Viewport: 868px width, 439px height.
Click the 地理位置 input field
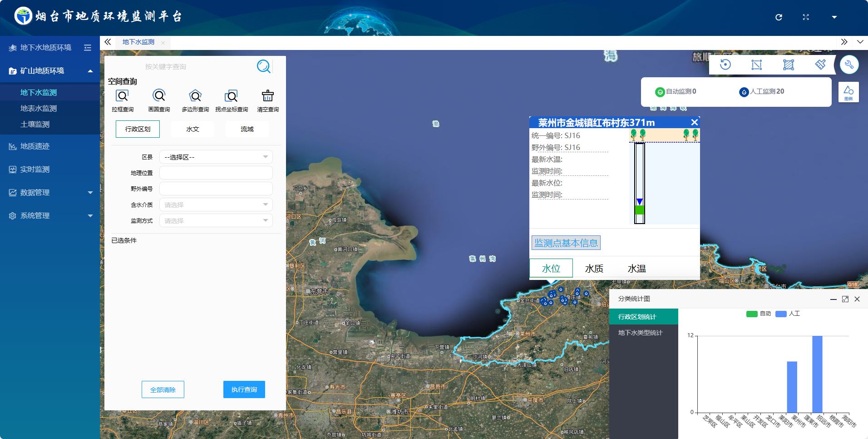pyautogui.click(x=216, y=173)
